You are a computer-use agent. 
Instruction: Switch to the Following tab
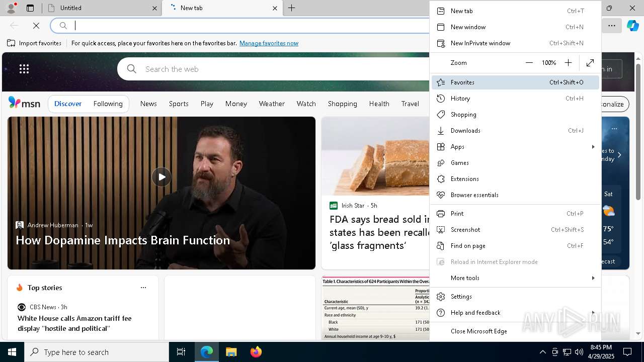(108, 104)
